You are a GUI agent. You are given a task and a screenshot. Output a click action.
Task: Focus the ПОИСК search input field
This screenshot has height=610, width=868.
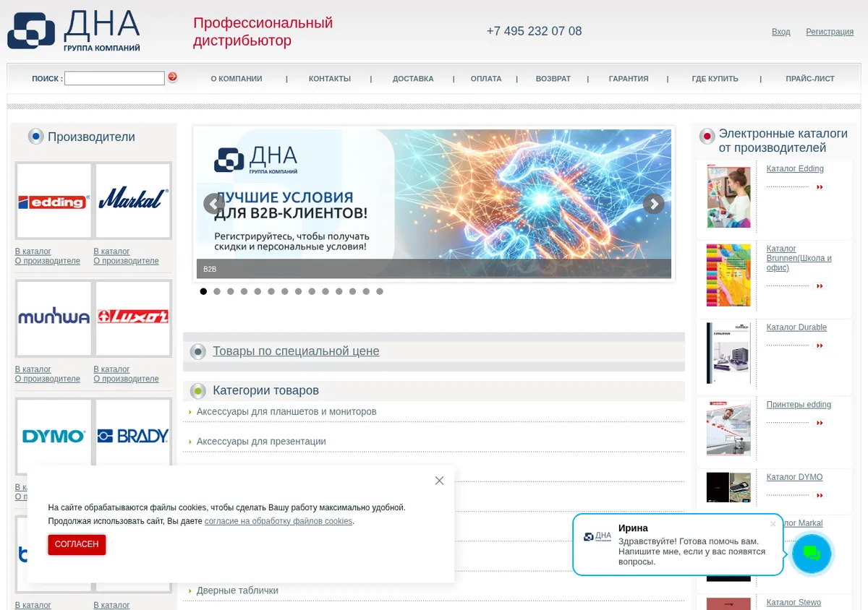(114, 78)
